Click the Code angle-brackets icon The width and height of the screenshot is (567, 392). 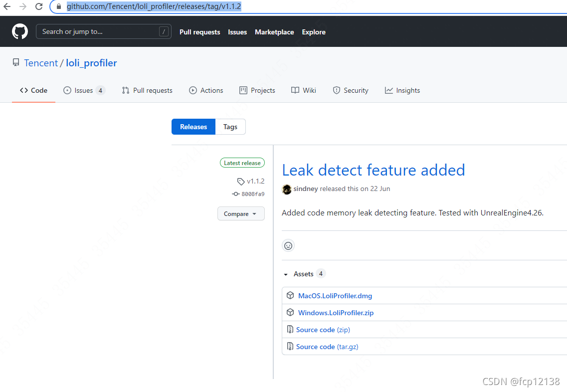point(24,90)
